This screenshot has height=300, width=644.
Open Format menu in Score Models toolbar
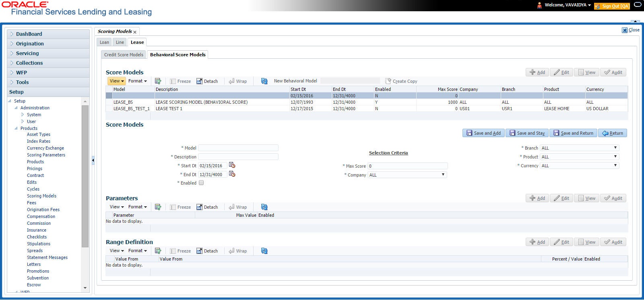138,81
